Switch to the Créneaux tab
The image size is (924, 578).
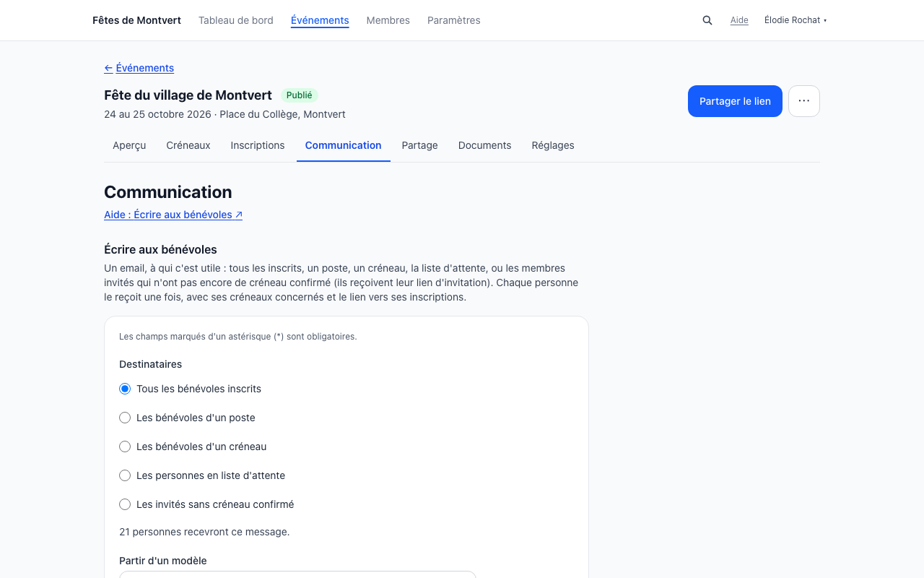pos(188,145)
